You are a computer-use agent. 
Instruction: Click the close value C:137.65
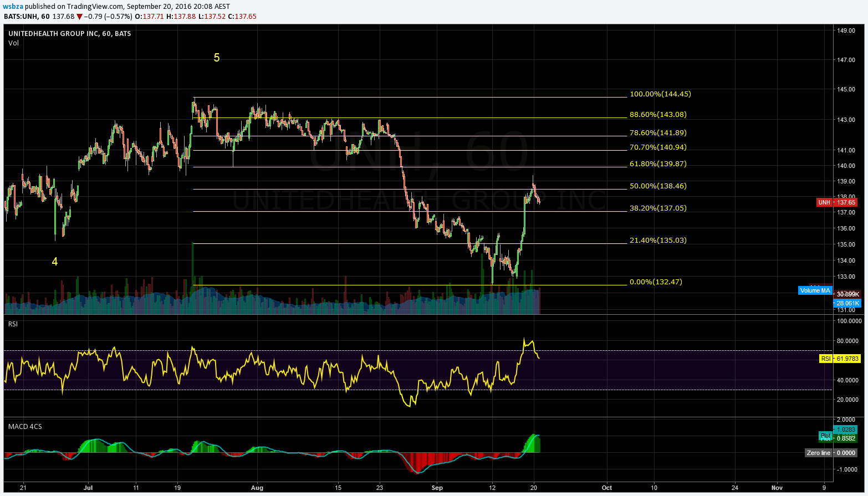[242, 17]
